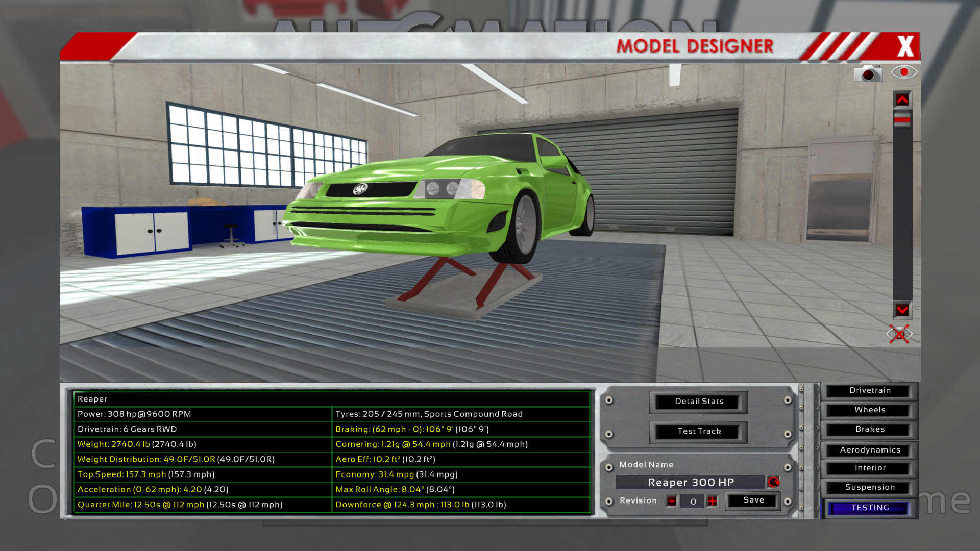This screenshot has width=980, height=551.
Task: Open the Suspension tab
Action: [869, 488]
